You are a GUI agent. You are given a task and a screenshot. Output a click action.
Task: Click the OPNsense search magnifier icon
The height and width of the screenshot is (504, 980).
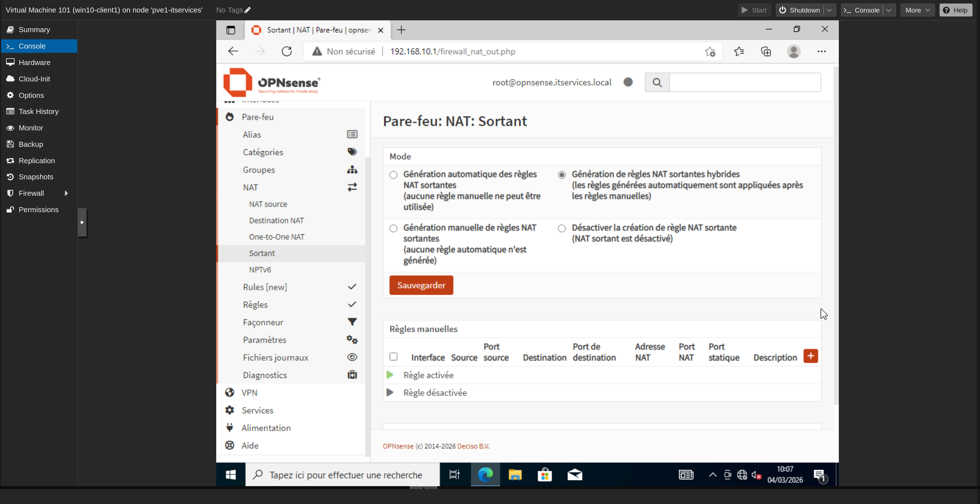pyautogui.click(x=657, y=83)
